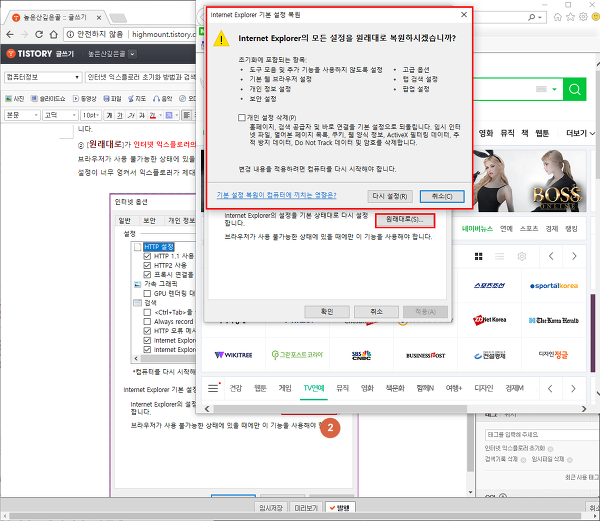Toggle GPU 렌더링 checkbox

coord(147,293)
